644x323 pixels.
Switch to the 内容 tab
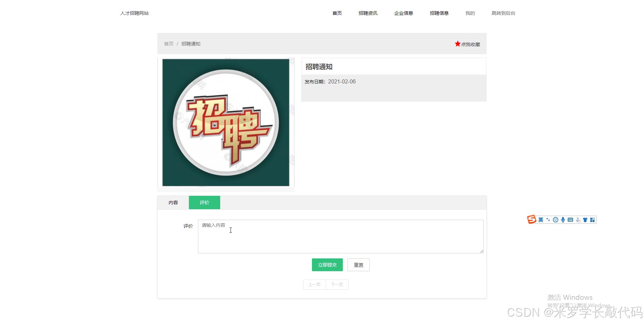click(x=173, y=202)
